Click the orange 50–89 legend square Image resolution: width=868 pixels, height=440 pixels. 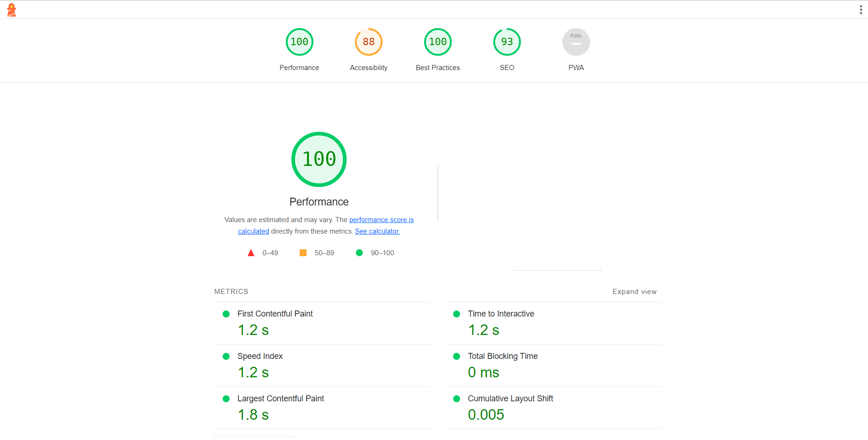tap(303, 252)
